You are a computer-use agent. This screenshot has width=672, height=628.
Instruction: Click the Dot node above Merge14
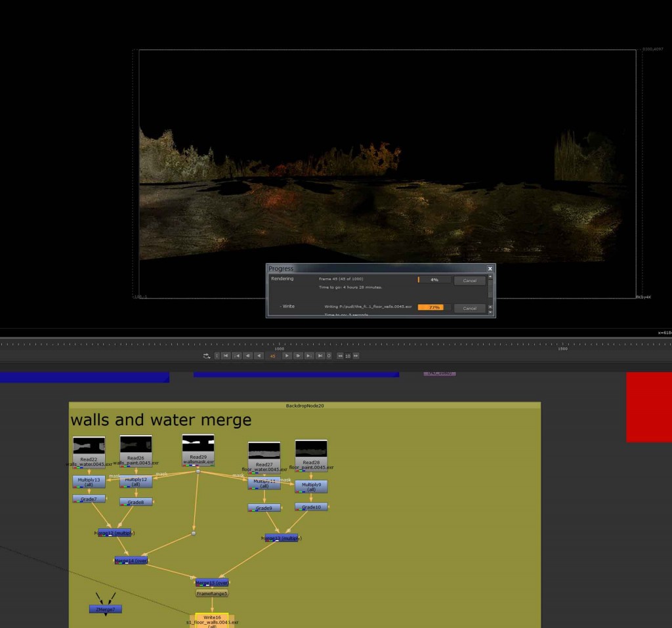pyautogui.click(x=194, y=534)
